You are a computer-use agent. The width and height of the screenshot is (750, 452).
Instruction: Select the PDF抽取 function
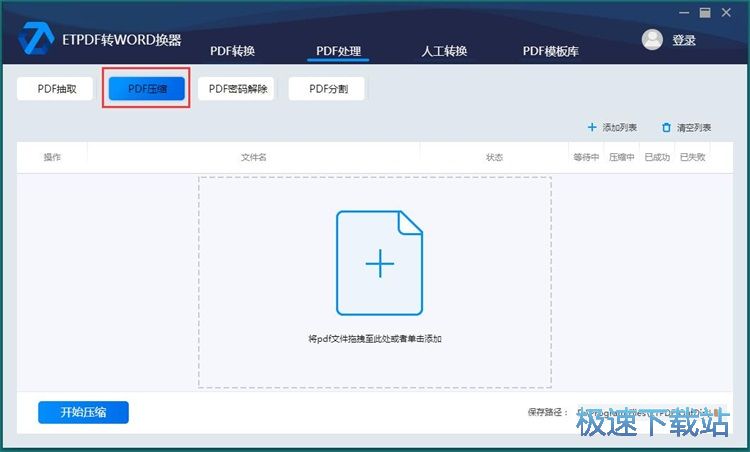(55, 89)
